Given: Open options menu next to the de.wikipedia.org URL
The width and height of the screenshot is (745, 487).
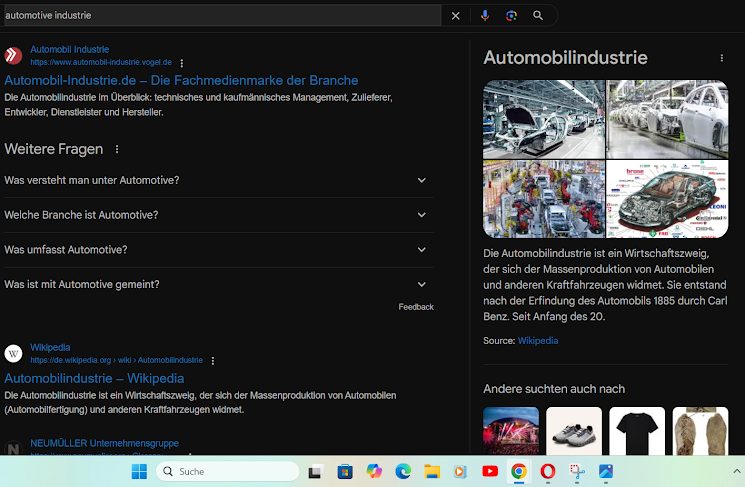Looking at the screenshot, I should pos(213,361).
